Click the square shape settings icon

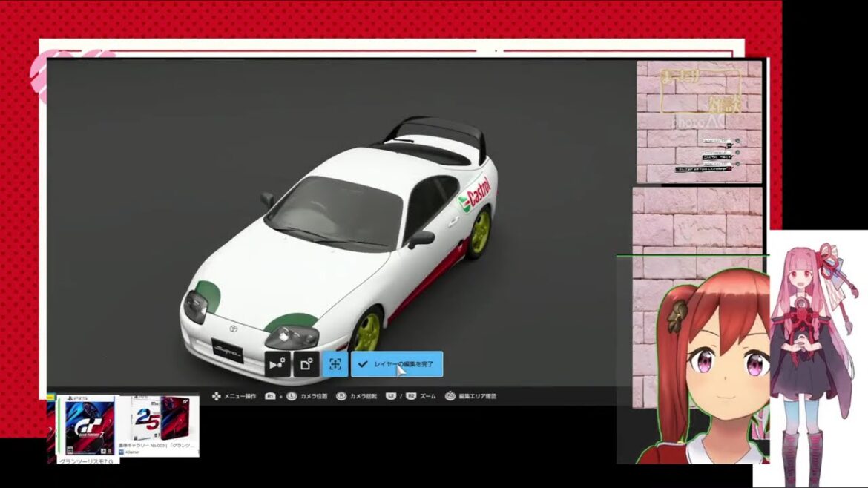click(x=306, y=364)
